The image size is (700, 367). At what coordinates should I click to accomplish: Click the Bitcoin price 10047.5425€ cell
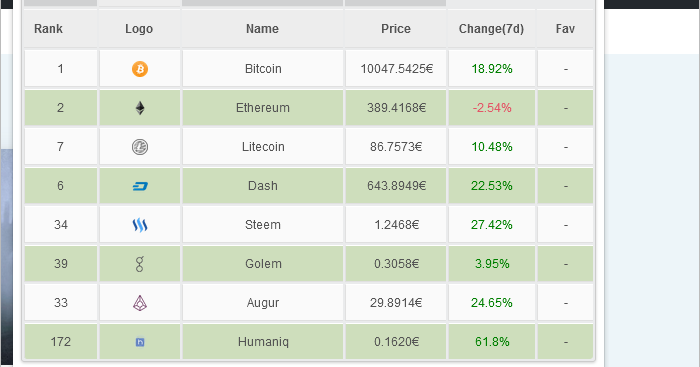tap(396, 69)
